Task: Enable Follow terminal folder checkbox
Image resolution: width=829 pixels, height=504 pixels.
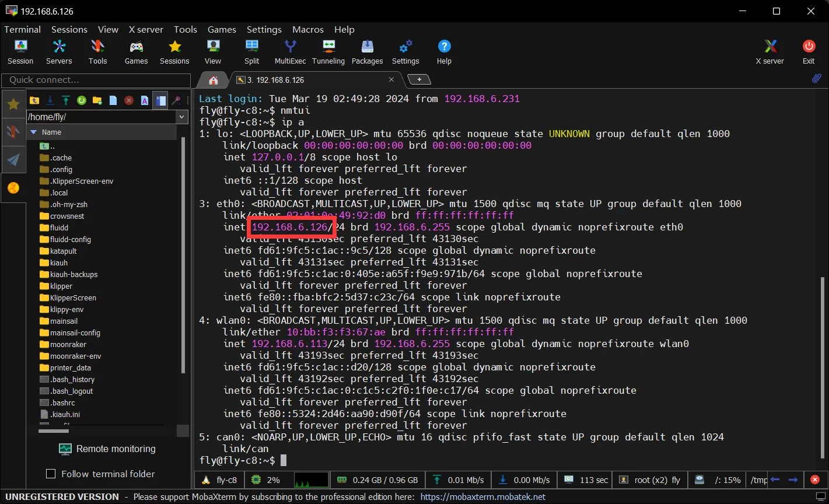Action: click(51, 474)
